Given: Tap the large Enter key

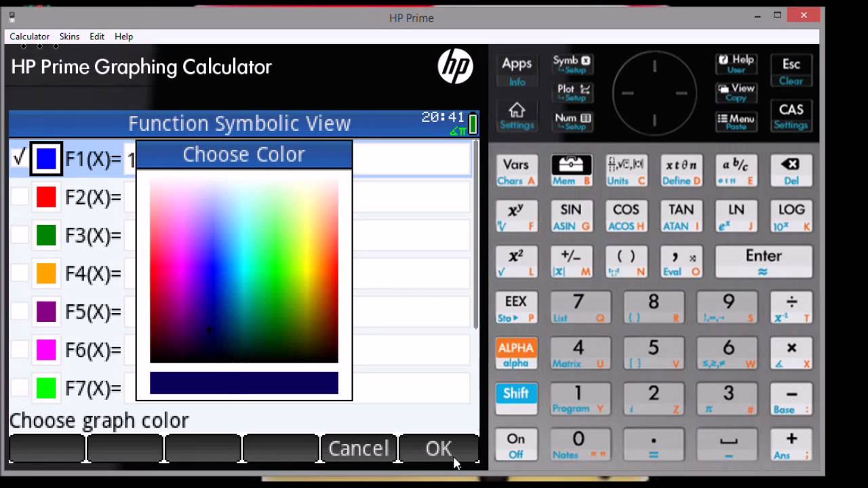Looking at the screenshot, I should tap(764, 262).
